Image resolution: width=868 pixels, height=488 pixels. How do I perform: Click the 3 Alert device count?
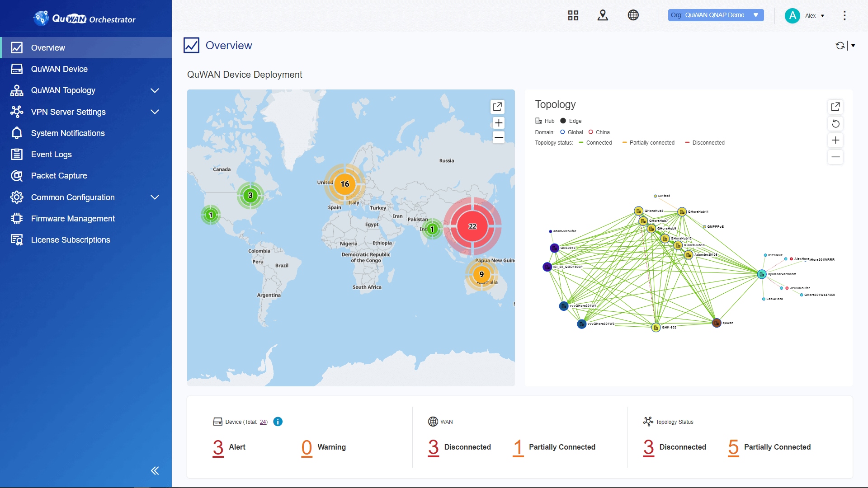click(218, 447)
